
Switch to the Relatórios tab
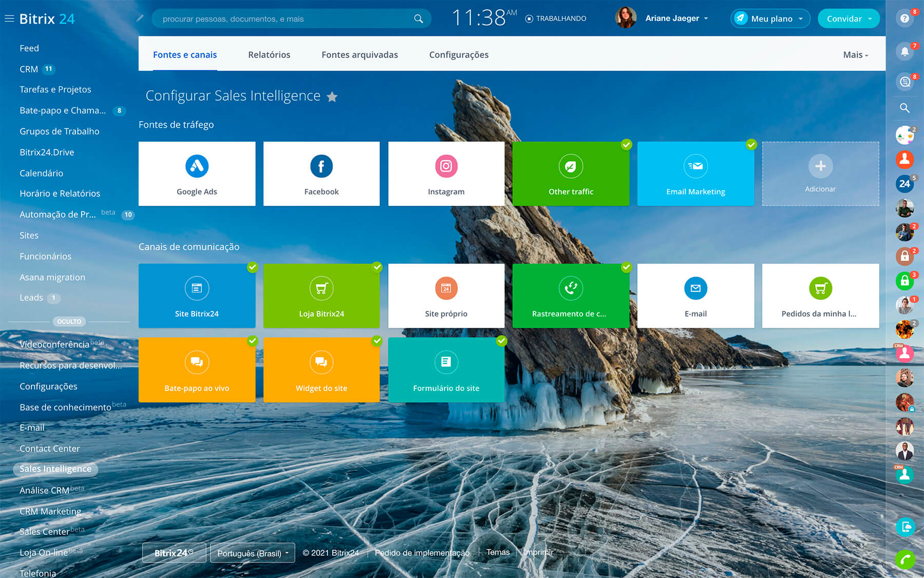[269, 55]
